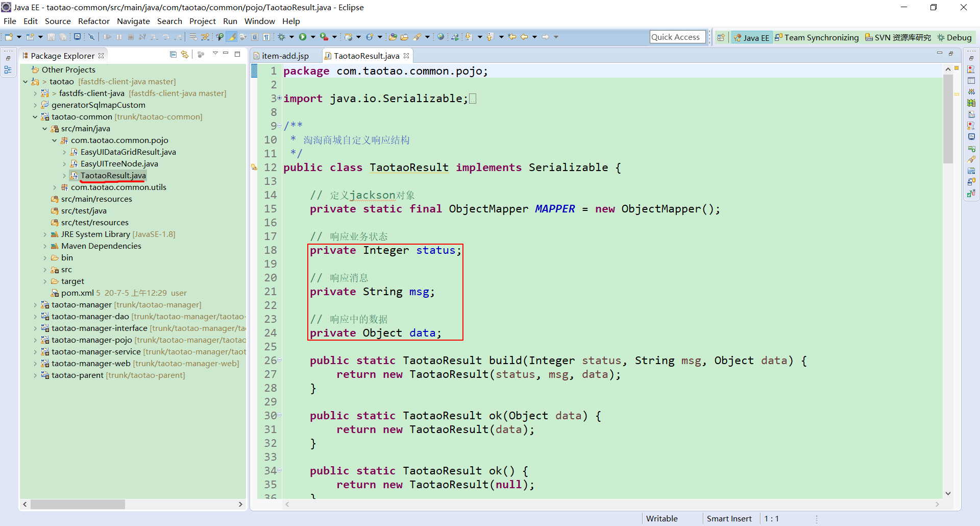The width and height of the screenshot is (980, 526).
Task: Click the New file toolbar icon
Action: (x=9, y=37)
